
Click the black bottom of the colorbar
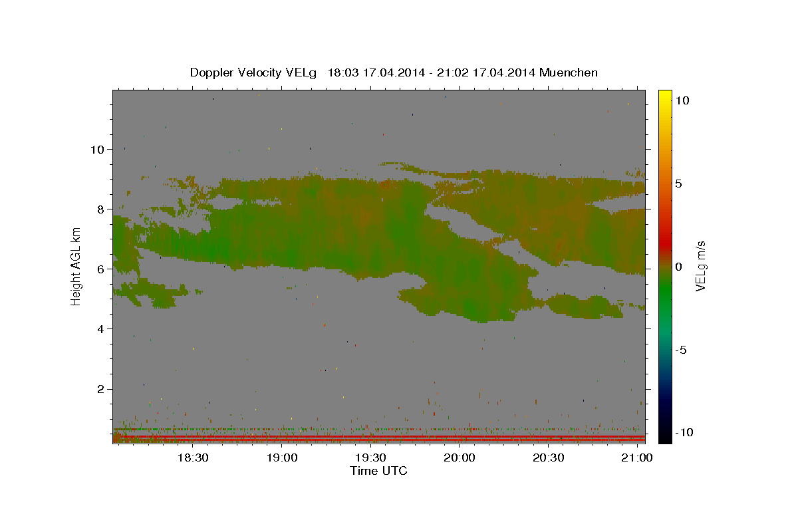pyautogui.click(x=664, y=436)
